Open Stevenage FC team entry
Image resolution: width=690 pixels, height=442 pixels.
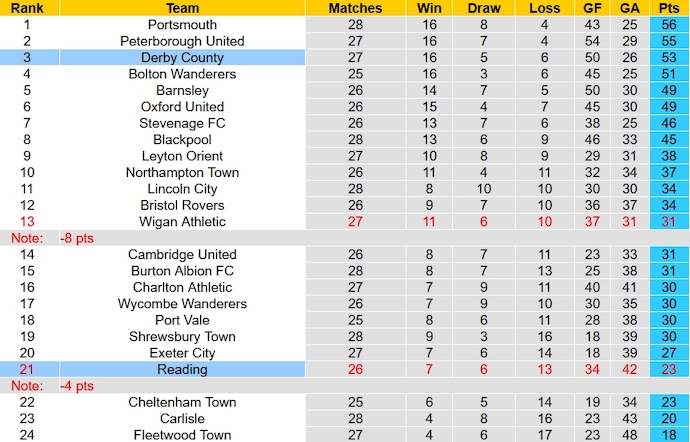coord(182,123)
